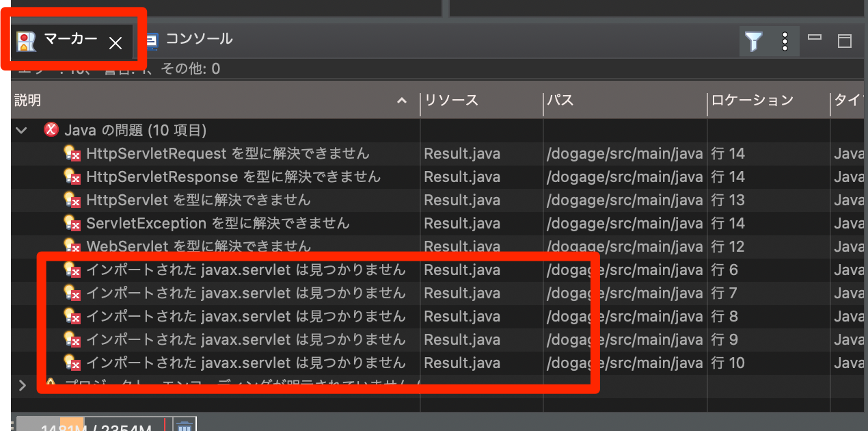
Task: Expand the プロジェクト・エンコーディング warning group
Action: pyautogui.click(x=21, y=385)
